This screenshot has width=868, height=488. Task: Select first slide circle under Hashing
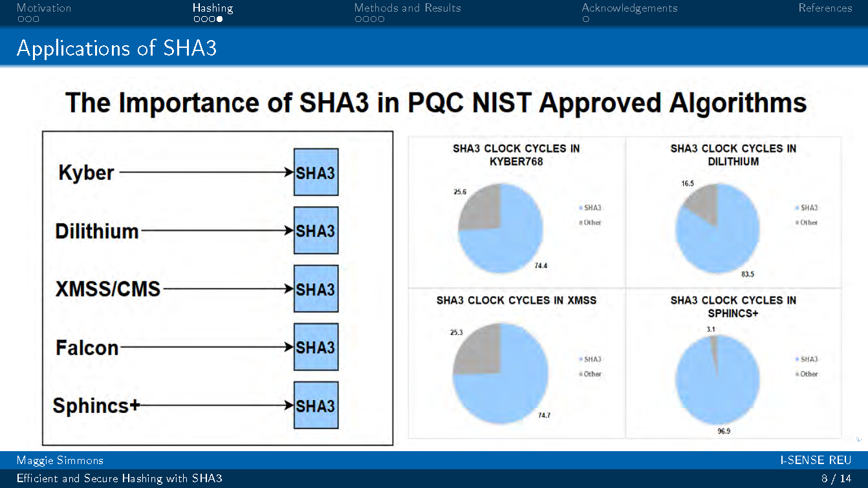(196, 19)
